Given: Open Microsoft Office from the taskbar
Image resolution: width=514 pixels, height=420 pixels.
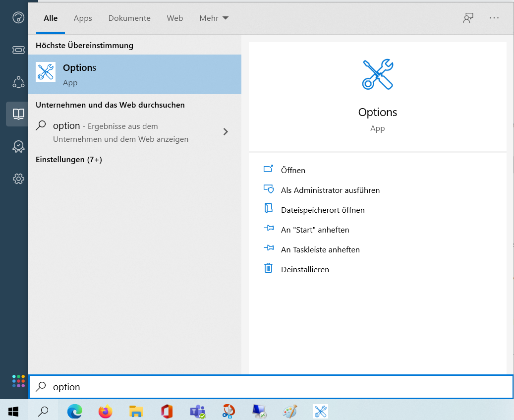Looking at the screenshot, I should point(167,411).
